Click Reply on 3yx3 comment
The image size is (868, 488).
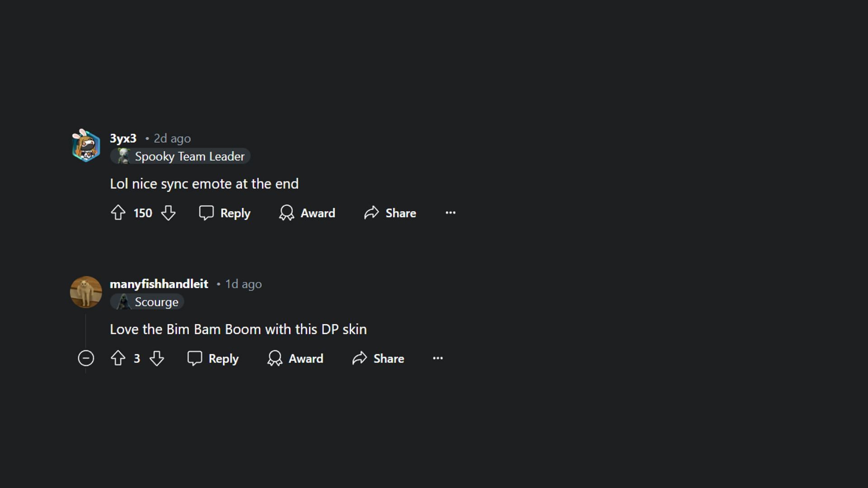tap(225, 213)
